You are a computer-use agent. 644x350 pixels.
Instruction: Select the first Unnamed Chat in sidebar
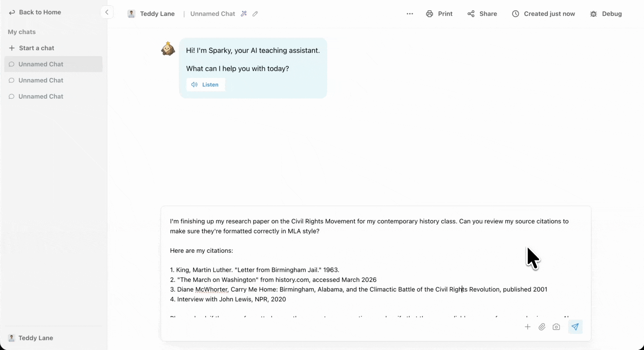[x=53, y=64]
